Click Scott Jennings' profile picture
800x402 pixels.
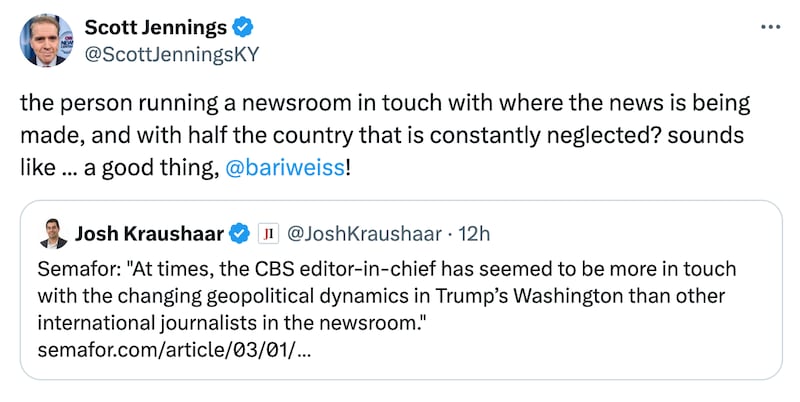[47, 40]
